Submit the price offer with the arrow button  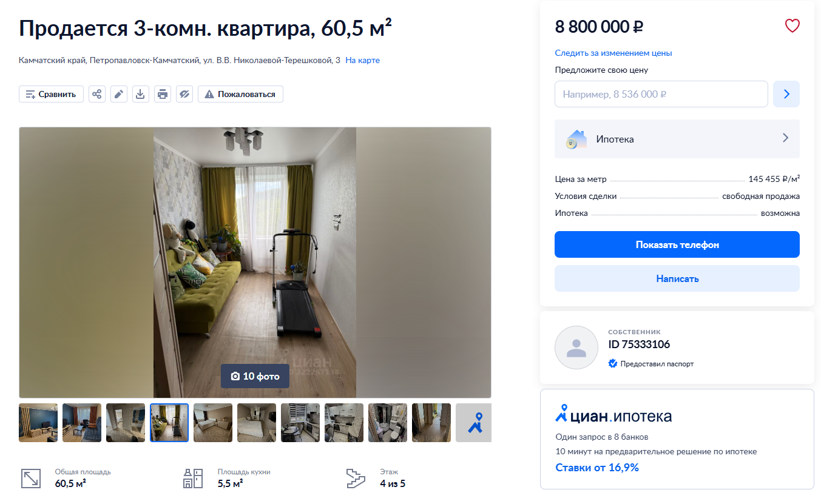(786, 94)
